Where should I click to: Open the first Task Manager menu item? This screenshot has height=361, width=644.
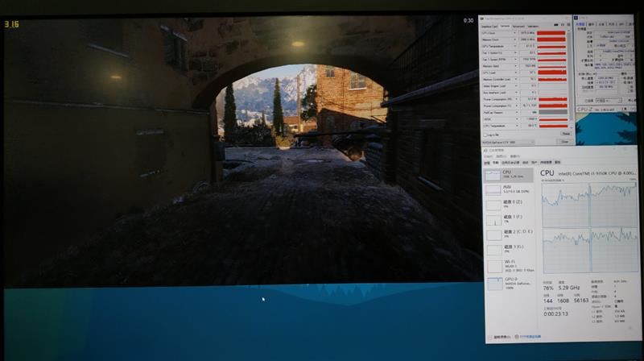488,156
